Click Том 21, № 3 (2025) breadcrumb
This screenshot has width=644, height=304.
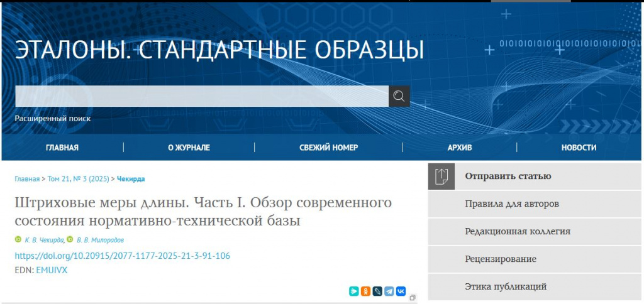[79, 179]
